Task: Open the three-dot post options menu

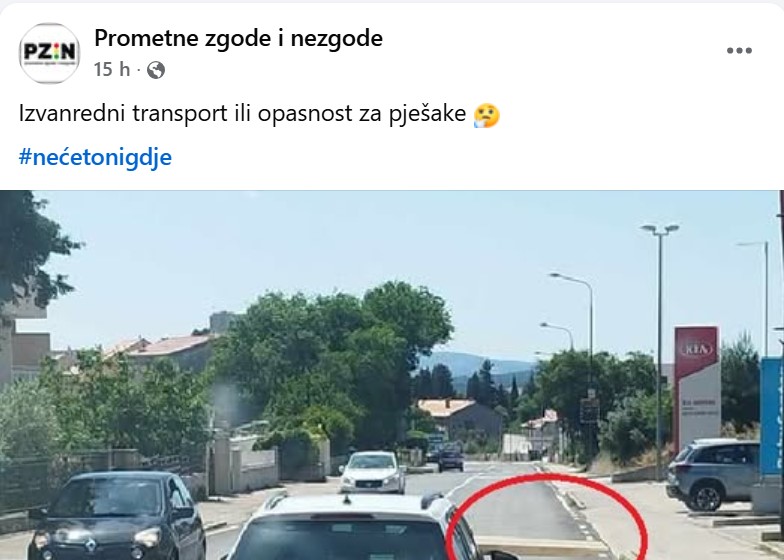Action: (x=739, y=50)
